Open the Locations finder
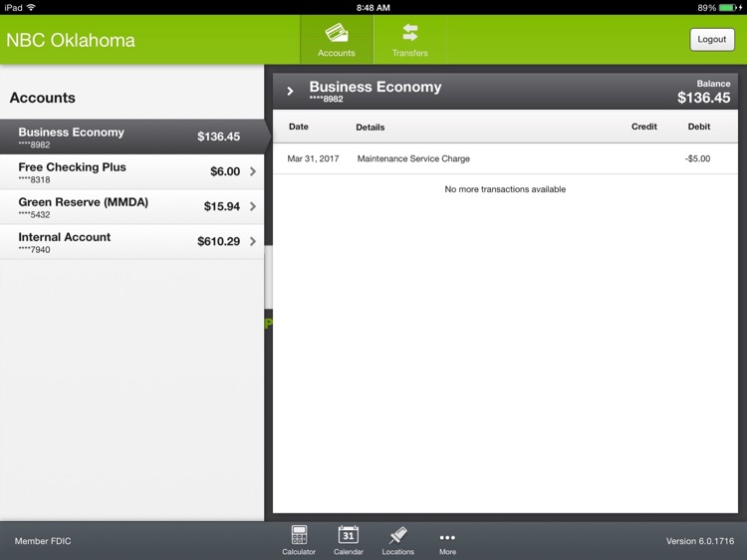 point(397,540)
